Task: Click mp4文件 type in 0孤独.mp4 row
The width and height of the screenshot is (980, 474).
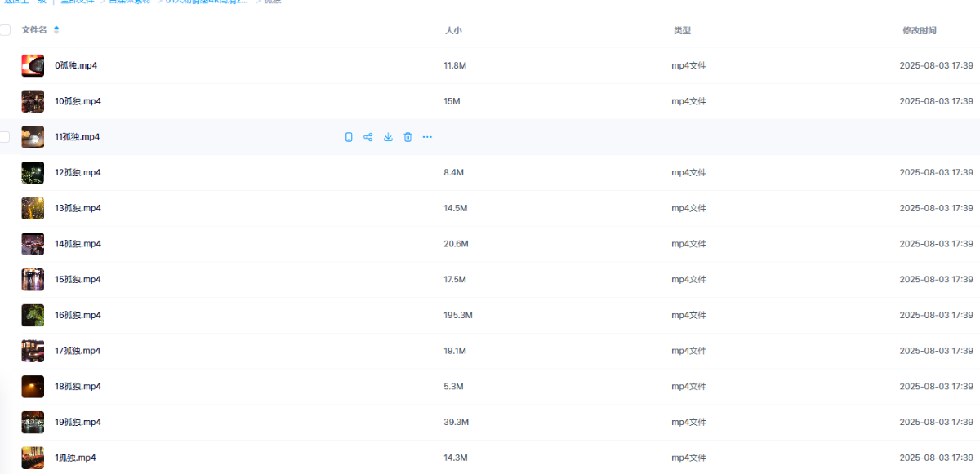Action: (x=688, y=65)
